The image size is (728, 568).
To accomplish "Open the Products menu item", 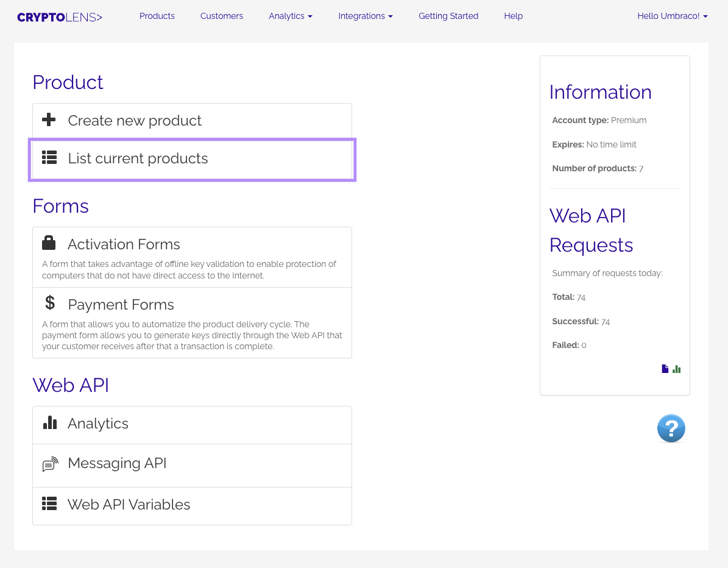I will click(157, 16).
